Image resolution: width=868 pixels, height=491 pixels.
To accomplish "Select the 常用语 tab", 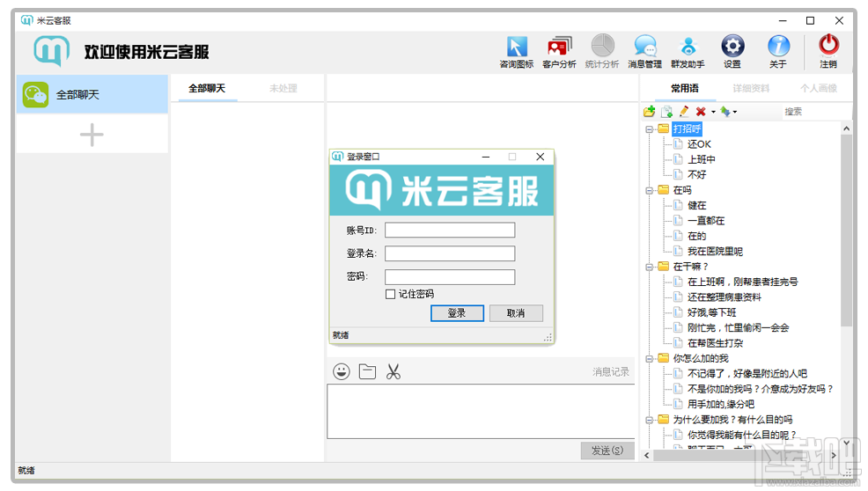I will (x=685, y=88).
